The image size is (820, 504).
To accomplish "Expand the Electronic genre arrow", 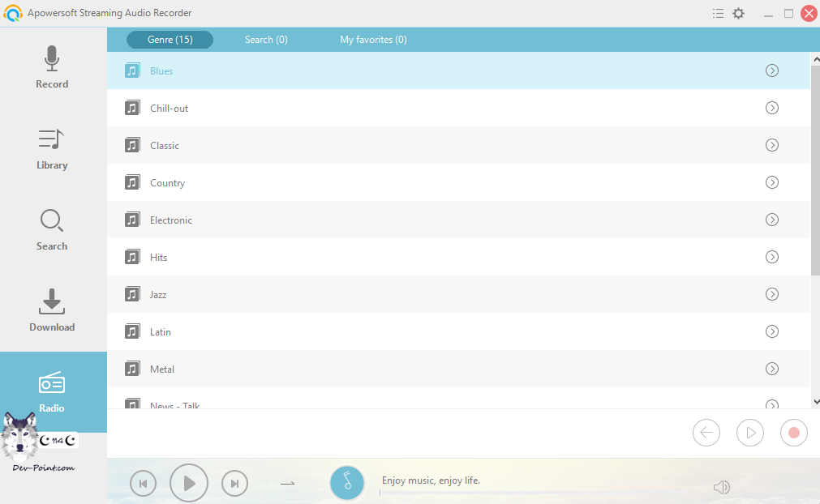I will click(x=772, y=220).
